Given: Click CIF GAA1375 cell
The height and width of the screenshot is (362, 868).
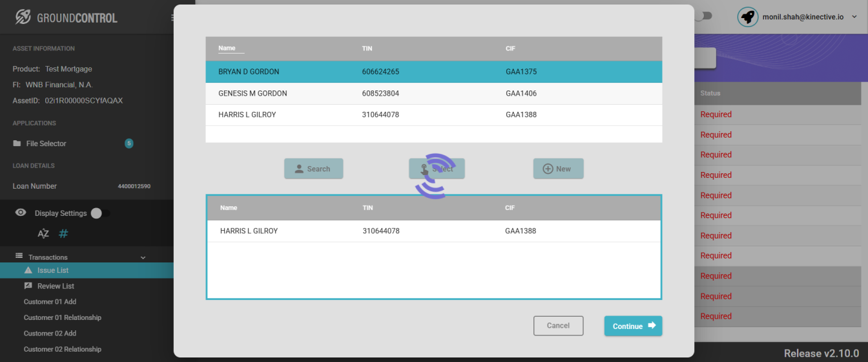Looking at the screenshot, I should tap(521, 72).
